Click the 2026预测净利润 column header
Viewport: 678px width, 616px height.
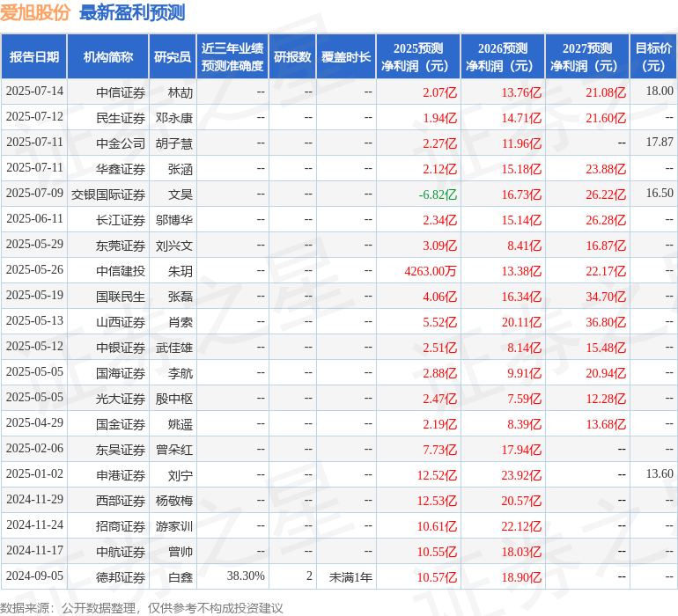point(503,57)
